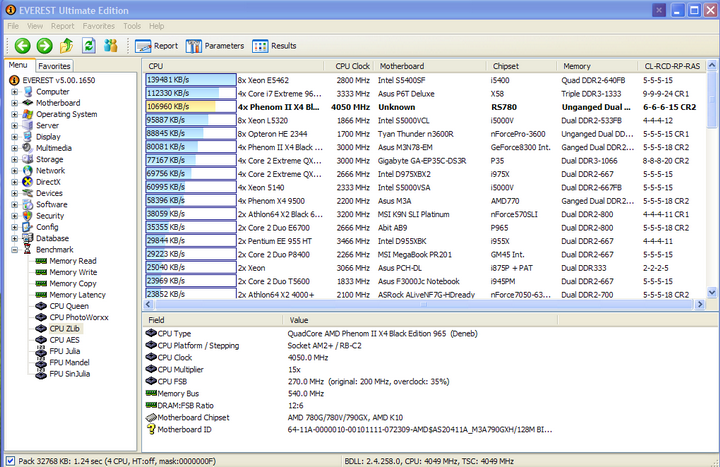720x467 pixels.
Task: Collapse the Benchmark tree node
Action: click(x=15, y=250)
